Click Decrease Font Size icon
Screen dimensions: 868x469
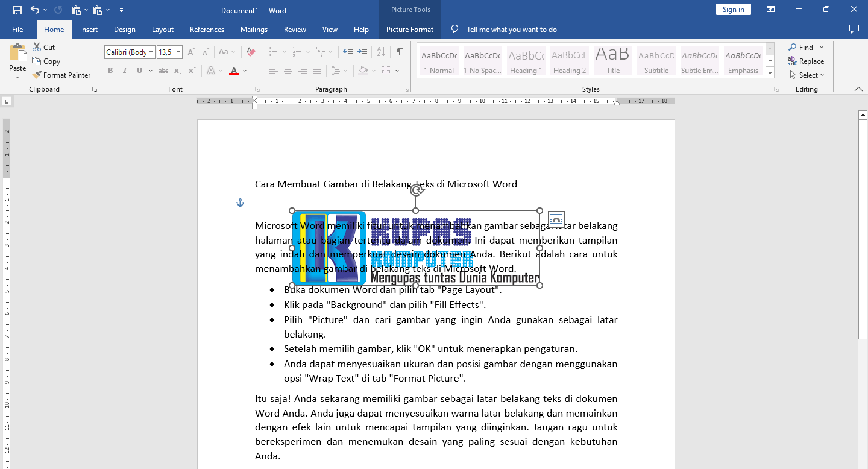coord(206,52)
